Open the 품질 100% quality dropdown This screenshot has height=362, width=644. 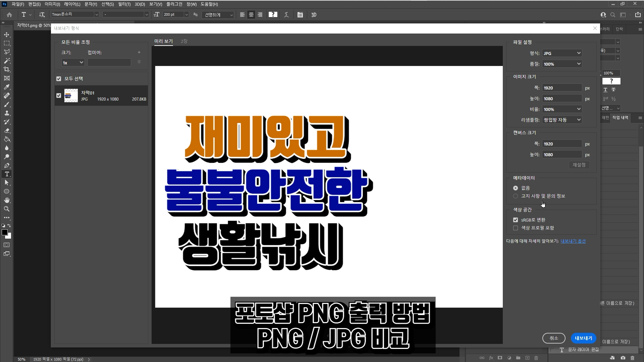562,64
